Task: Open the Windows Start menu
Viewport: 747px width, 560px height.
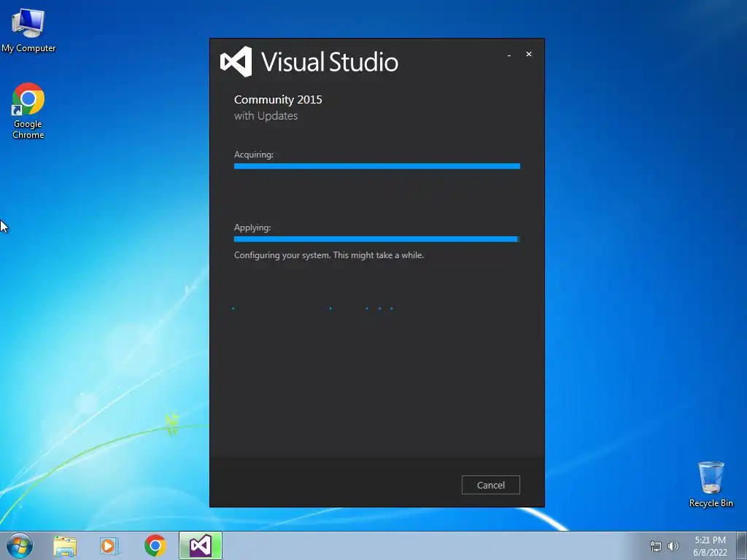Action: click(x=20, y=545)
